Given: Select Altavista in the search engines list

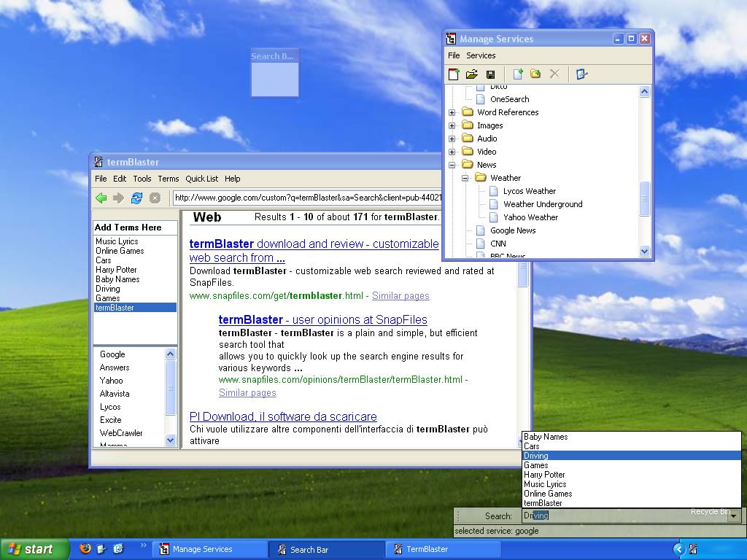Looking at the screenshot, I should 115,394.
